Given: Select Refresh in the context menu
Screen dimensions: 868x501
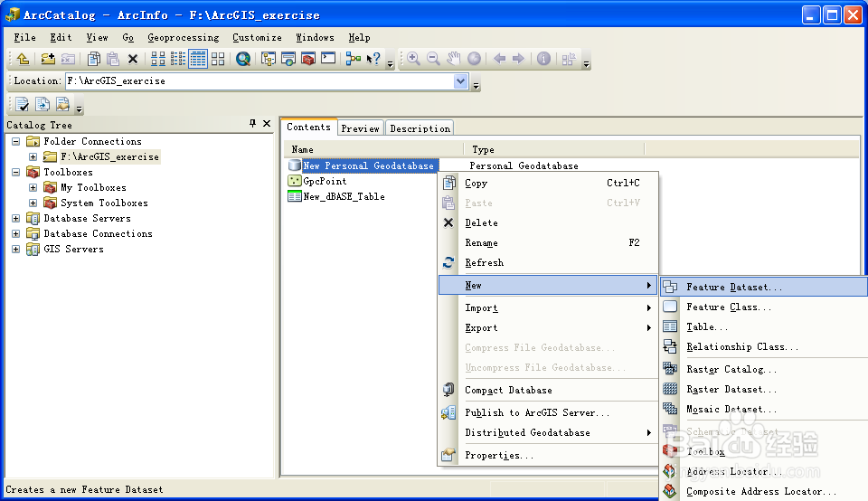Looking at the screenshot, I should tap(548, 263).
